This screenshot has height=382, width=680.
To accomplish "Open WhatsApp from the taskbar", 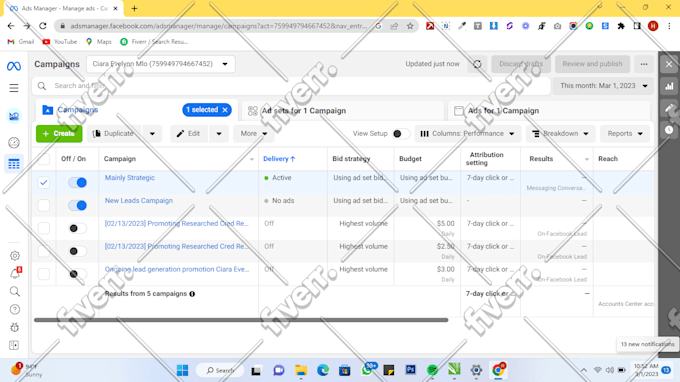I will [x=367, y=370].
